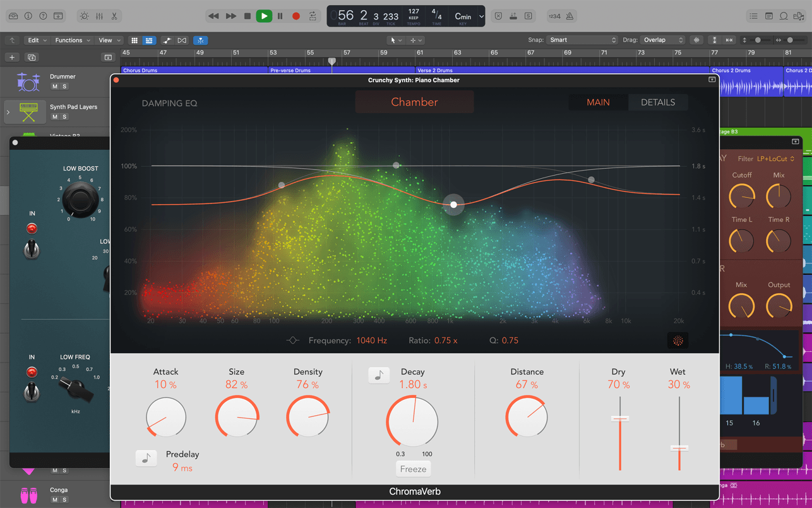Click the Ratio 0.75 x value
The width and height of the screenshot is (812, 508).
click(x=446, y=341)
